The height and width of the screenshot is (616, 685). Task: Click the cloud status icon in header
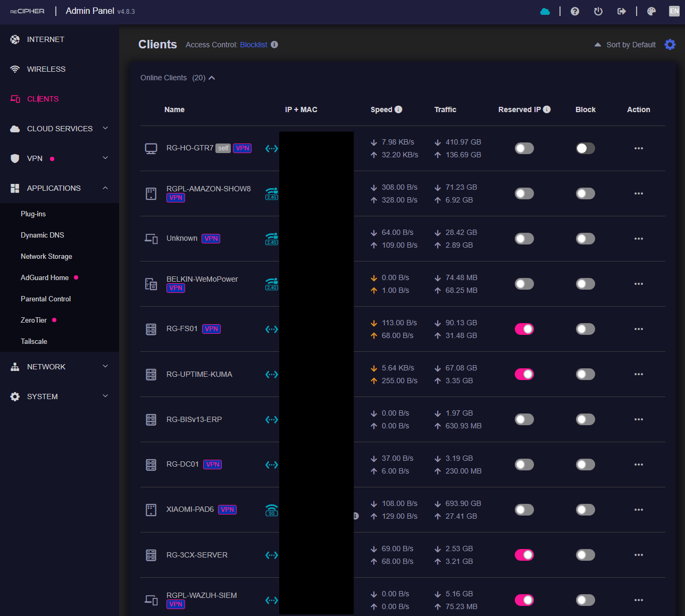[x=545, y=11]
